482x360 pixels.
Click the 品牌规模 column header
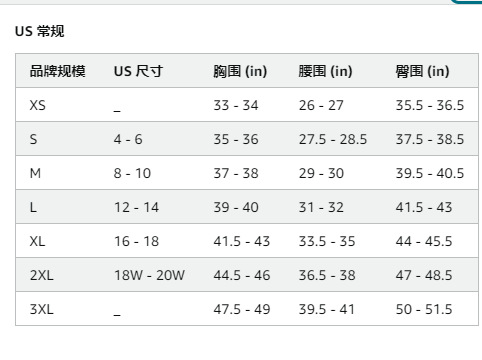click(58, 71)
